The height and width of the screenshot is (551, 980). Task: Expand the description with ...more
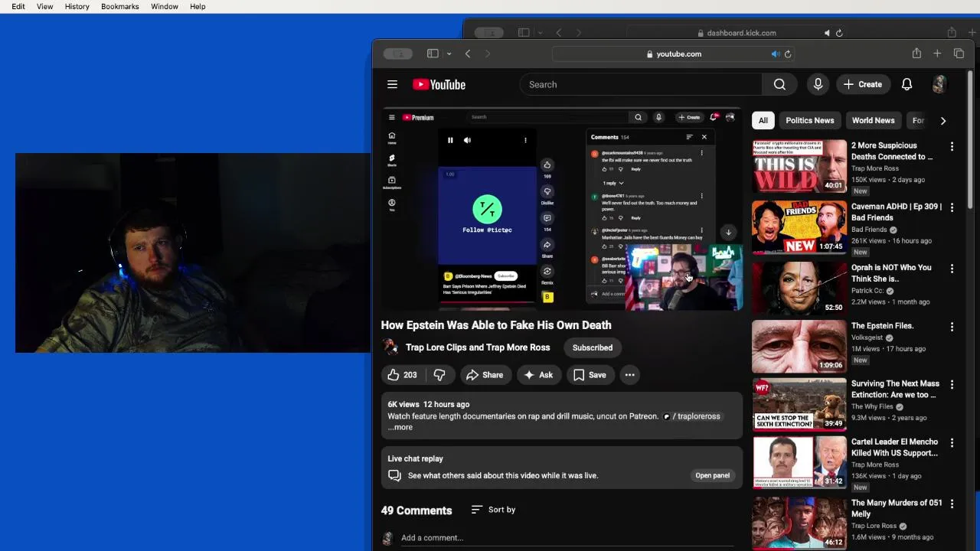point(400,427)
